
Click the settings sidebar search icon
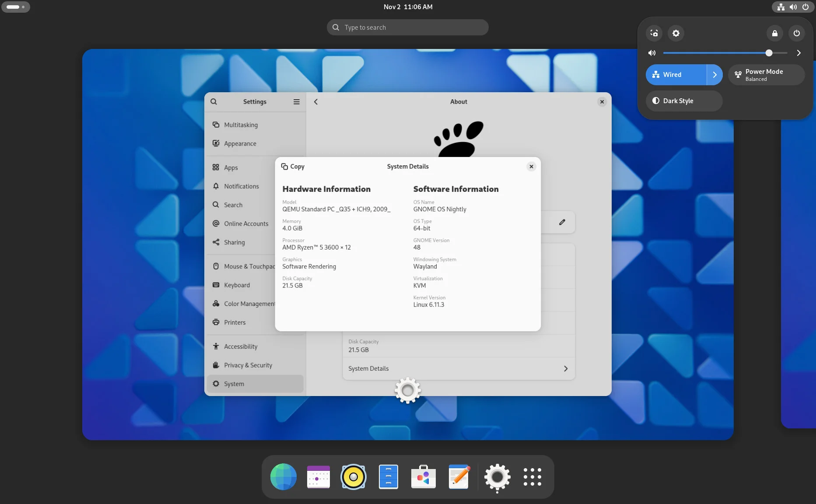coord(214,101)
